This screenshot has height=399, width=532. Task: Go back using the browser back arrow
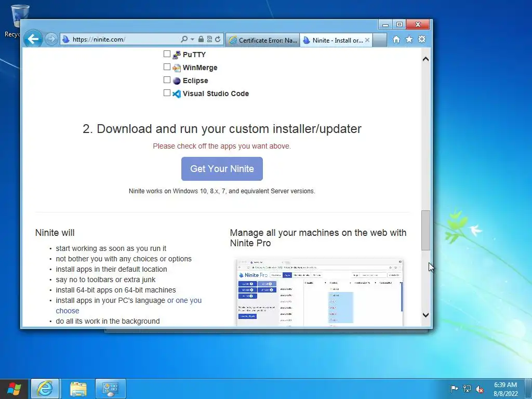pyautogui.click(x=33, y=39)
